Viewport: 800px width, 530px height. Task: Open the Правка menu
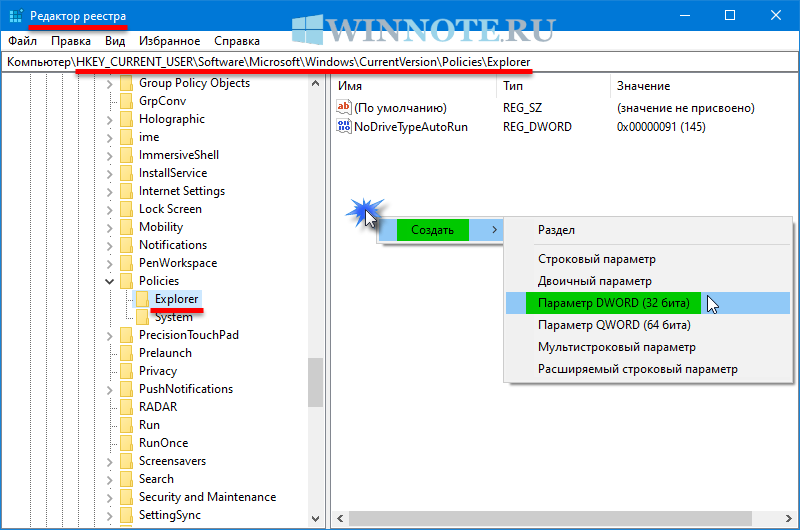coord(71,41)
